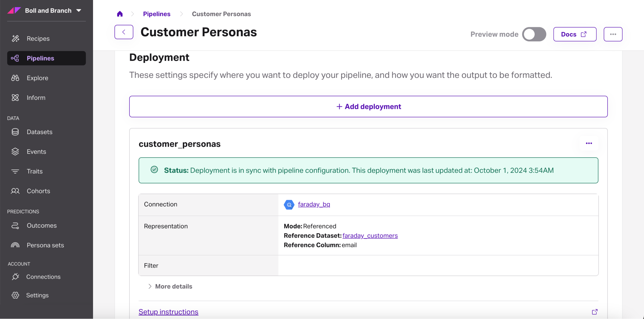
Task: Click the home icon in breadcrumb
Action: click(x=120, y=14)
